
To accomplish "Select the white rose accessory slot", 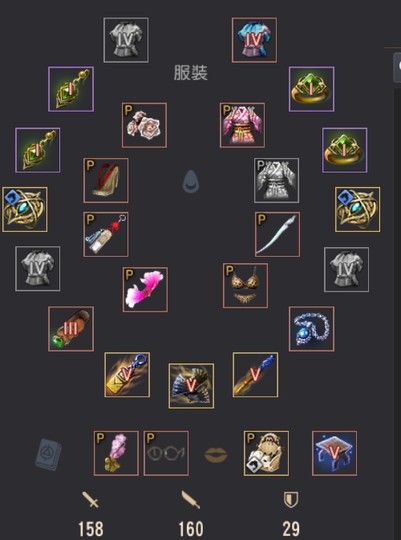I will (144, 125).
